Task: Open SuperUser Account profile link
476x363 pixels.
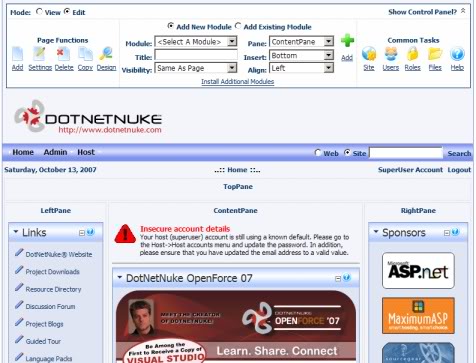Action: click(410, 170)
